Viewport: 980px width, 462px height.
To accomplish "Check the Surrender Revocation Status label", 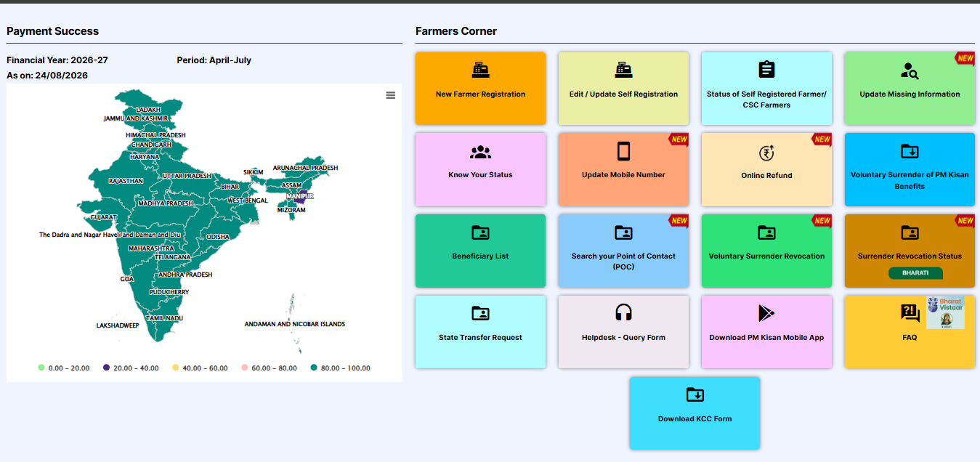I will (910, 256).
